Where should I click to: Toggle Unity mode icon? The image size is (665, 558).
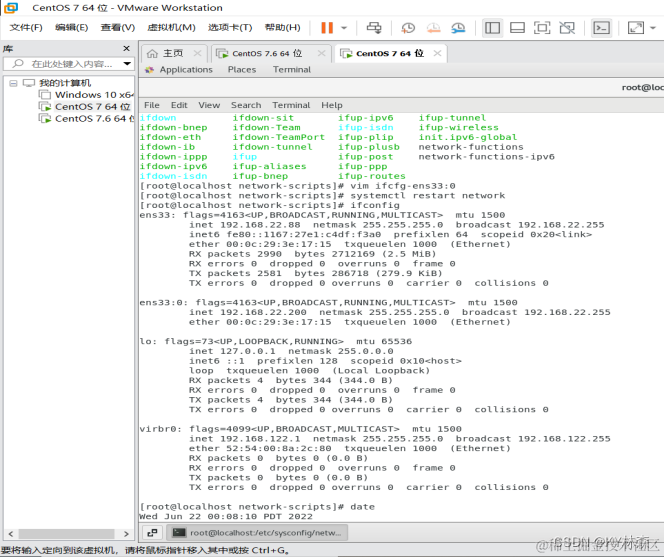point(567,28)
